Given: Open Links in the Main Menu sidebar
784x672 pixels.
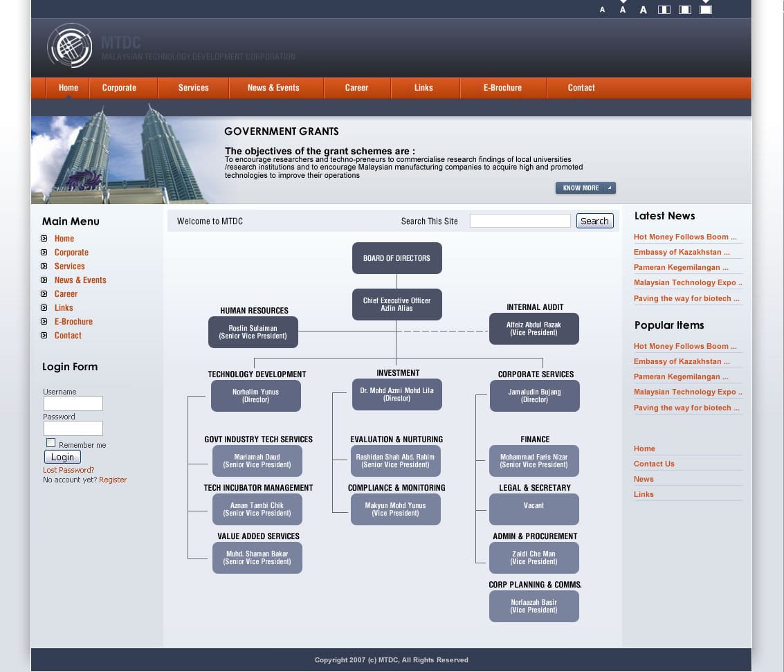Looking at the screenshot, I should coord(64,307).
